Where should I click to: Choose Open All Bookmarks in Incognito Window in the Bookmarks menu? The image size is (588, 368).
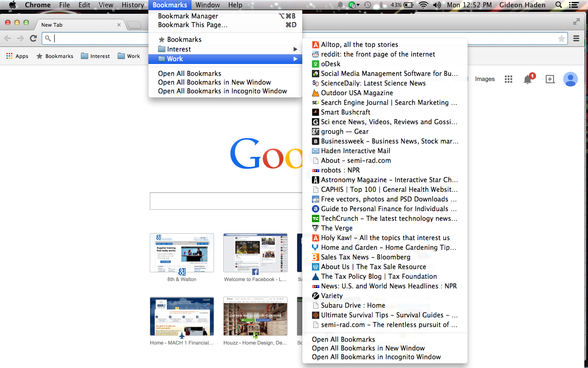point(225,91)
